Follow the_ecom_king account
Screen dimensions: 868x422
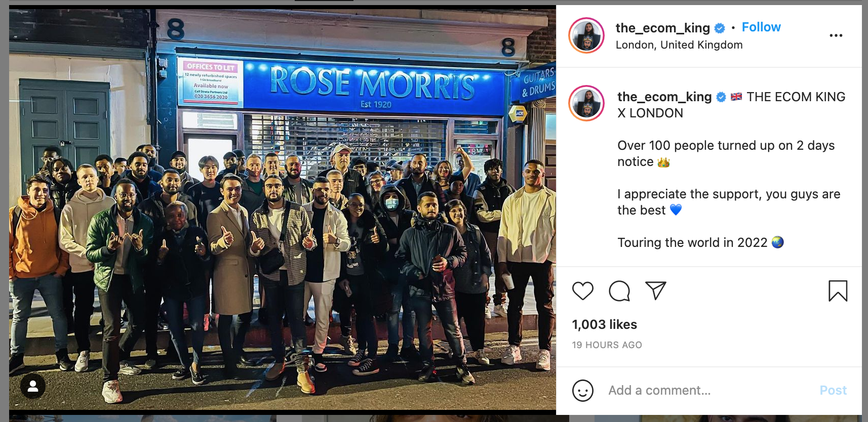click(x=761, y=27)
